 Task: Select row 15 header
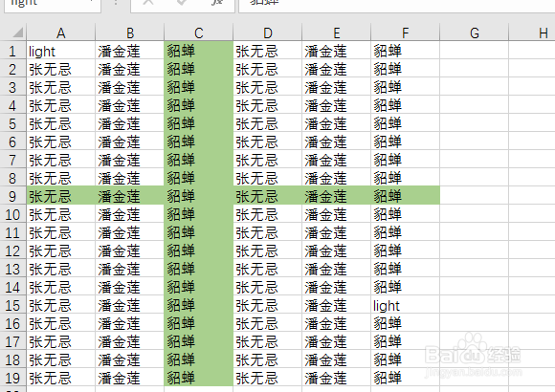[13, 305]
